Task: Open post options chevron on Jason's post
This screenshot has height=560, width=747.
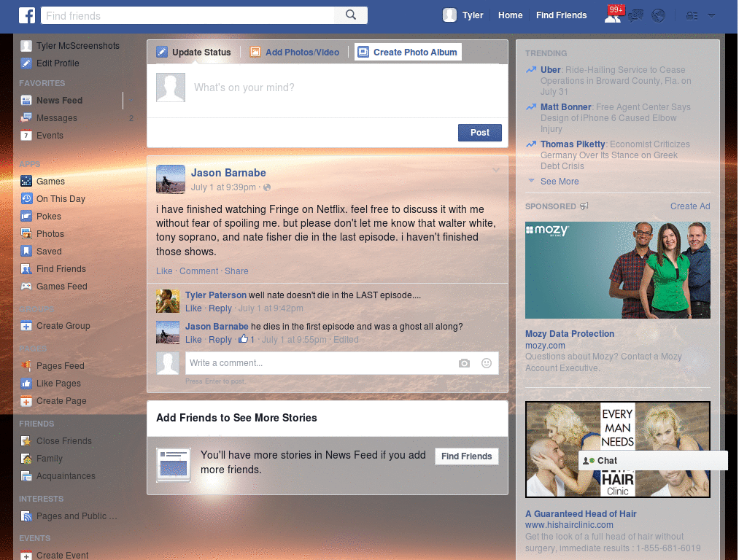Action: click(496, 170)
